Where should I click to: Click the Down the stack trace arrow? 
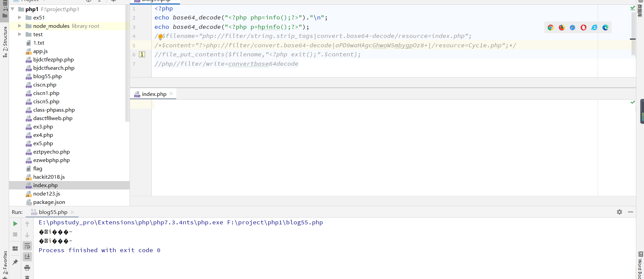click(27, 235)
